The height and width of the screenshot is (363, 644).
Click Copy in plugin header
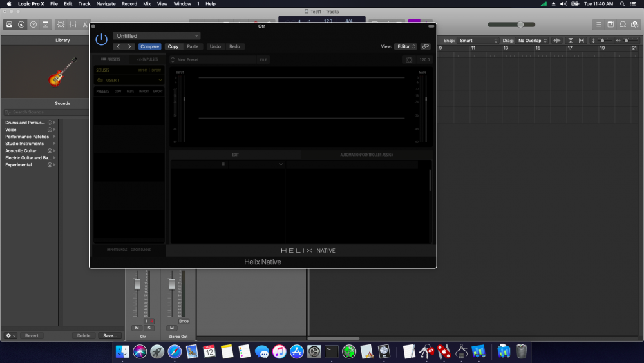point(173,46)
